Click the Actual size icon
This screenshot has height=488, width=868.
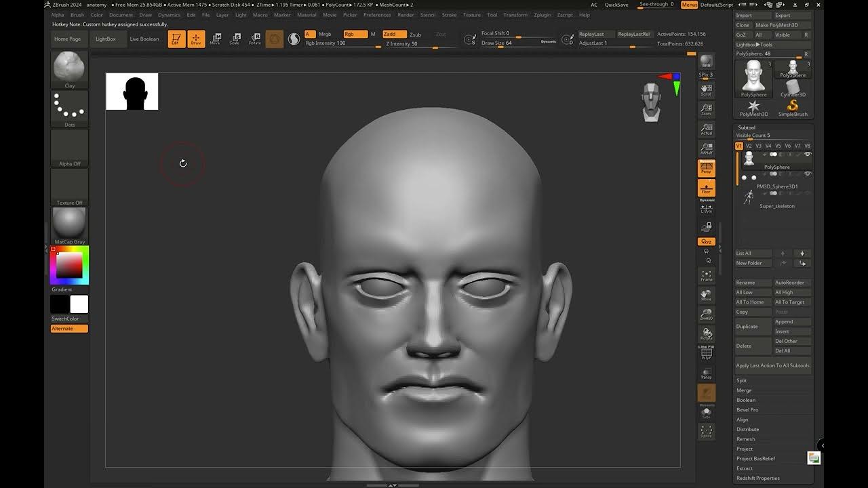tap(707, 129)
